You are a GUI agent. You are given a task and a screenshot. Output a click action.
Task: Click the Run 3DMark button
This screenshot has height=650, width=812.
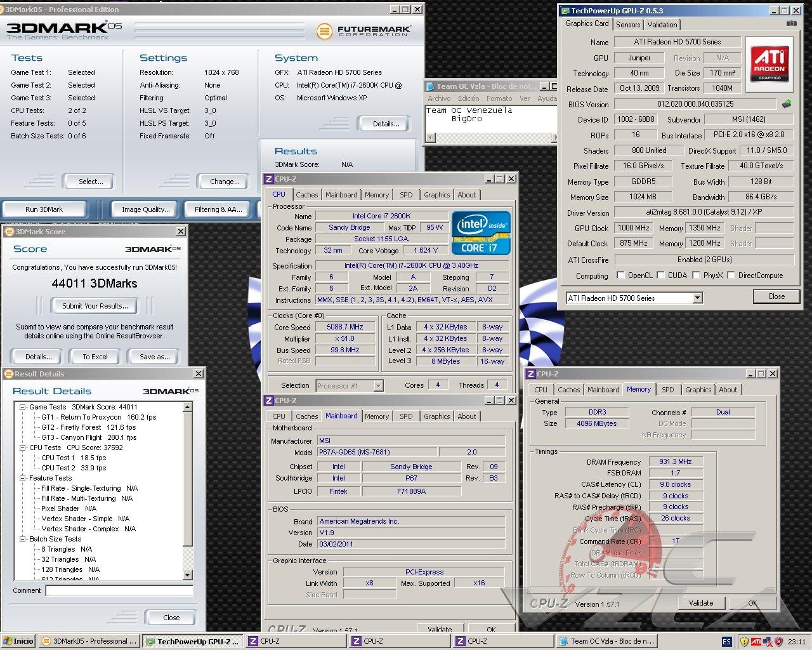click(44, 209)
